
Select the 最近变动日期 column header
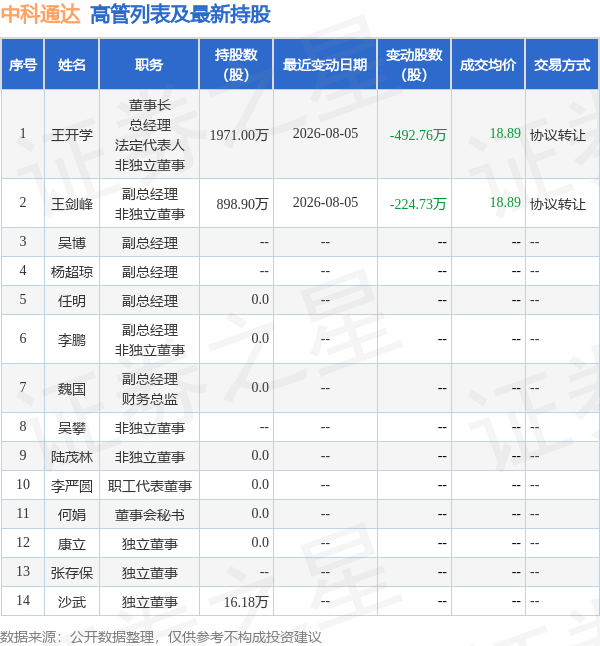coord(325,65)
